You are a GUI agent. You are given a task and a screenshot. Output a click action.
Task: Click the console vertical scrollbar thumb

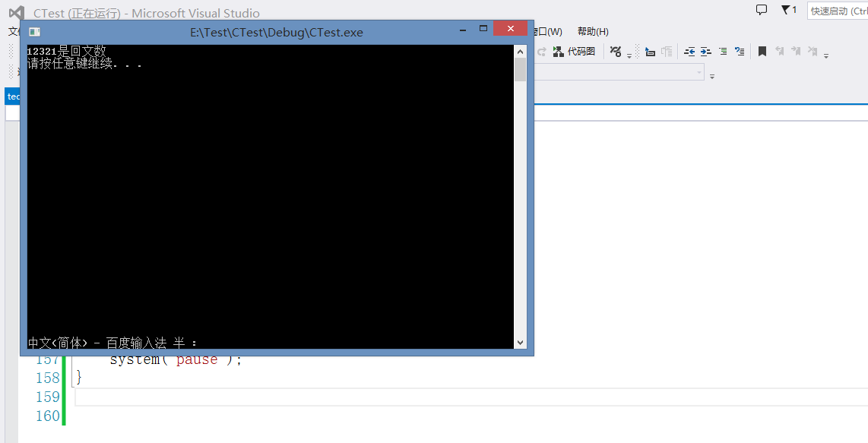pos(520,69)
